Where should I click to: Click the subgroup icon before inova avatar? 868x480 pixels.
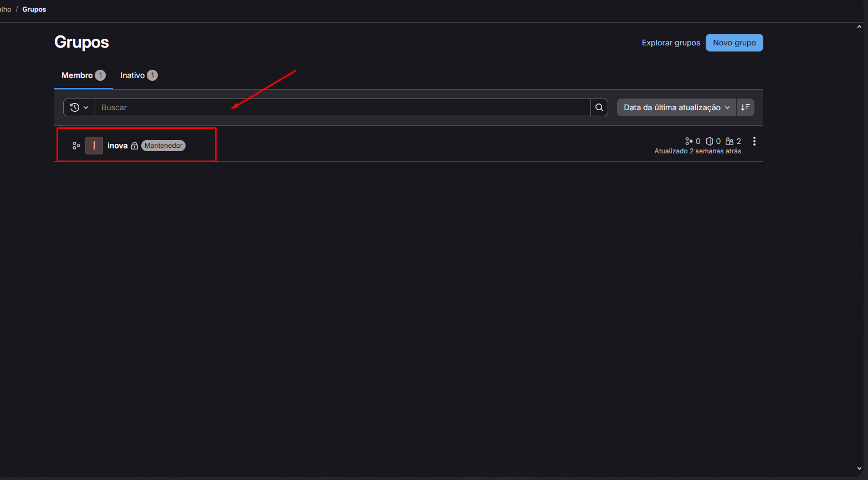pos(76,146)
